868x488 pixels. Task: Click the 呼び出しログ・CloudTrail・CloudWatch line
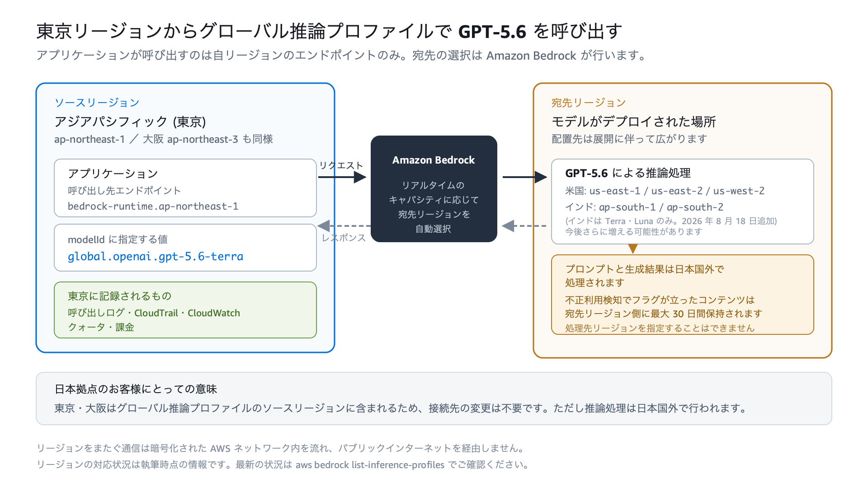(154, 313)
